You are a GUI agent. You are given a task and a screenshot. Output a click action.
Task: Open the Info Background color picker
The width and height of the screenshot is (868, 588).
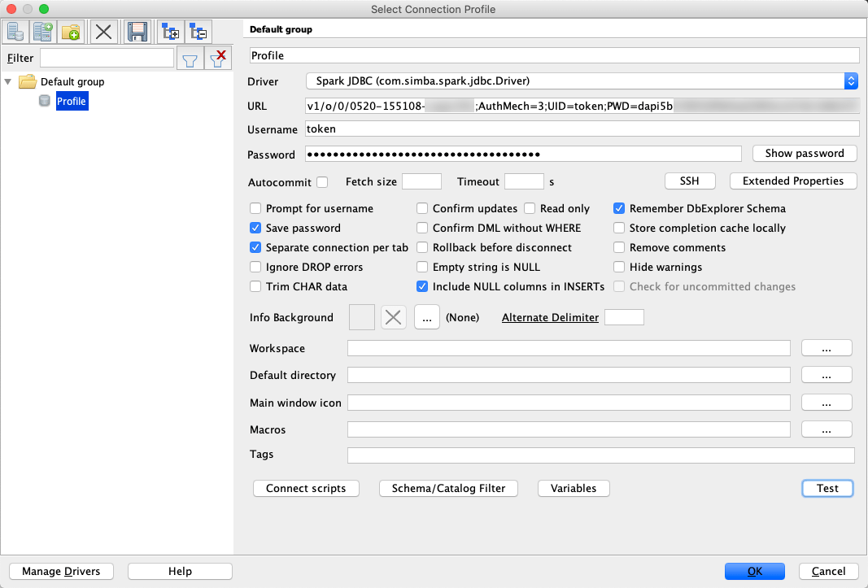pos(426,317)
